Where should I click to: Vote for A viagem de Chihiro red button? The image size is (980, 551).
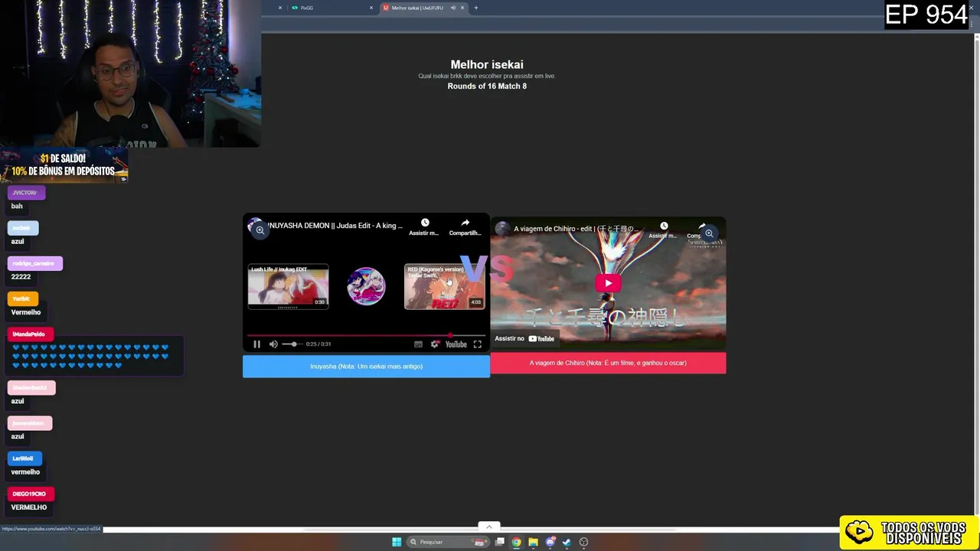point(608,363)
